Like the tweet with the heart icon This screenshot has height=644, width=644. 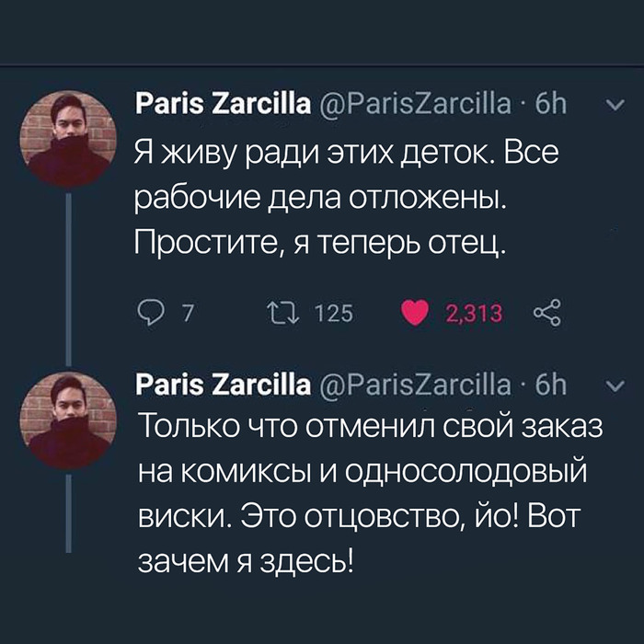pos(417,315)
